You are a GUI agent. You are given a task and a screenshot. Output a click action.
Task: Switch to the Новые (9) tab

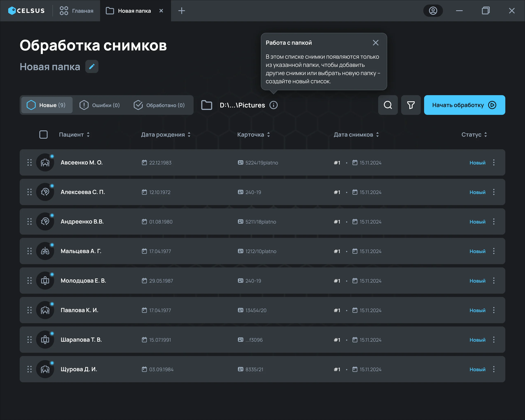(47, 105)
